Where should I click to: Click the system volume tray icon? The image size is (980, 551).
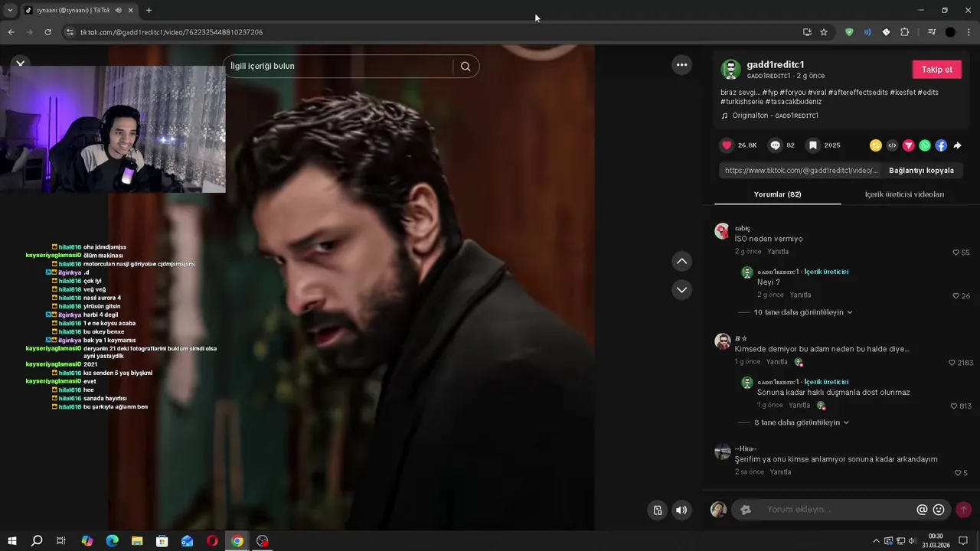pos(913,541)
